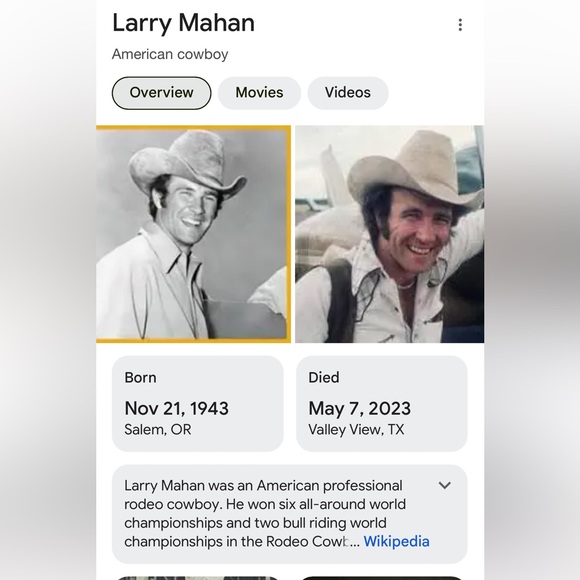
Task: Click the American cowboy subtitle
Action: pyautogui.click(x=170, y=54)
